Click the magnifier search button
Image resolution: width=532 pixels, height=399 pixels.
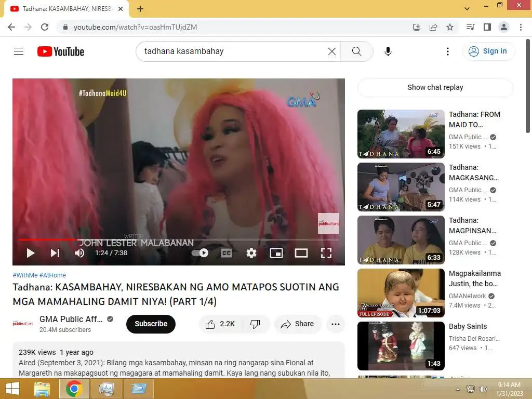[356, 51]
